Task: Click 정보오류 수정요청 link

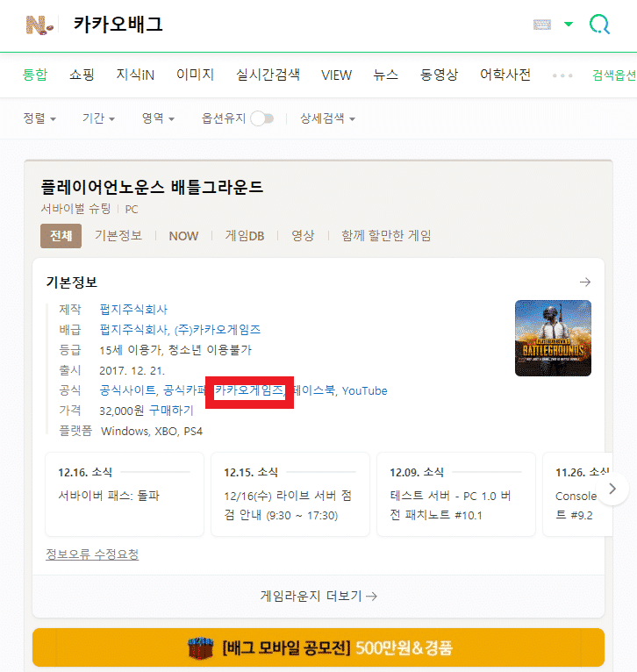Action: (x=92, y=554)
